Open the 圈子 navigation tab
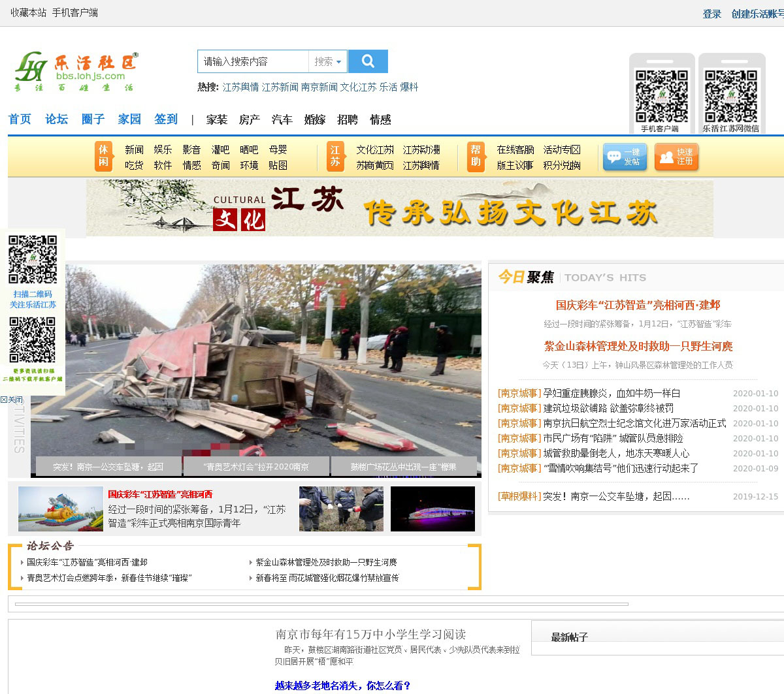This screenshot has width=784, height=694. click(x=93, y=119)
